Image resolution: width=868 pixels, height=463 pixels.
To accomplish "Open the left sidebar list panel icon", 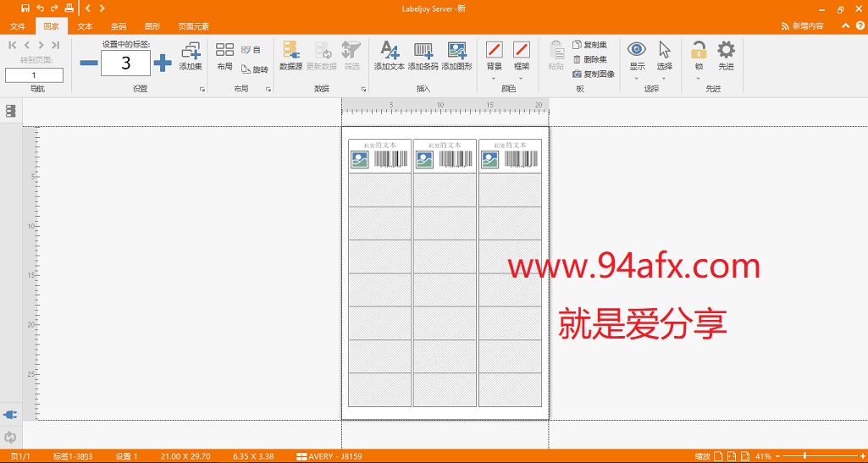I will click(x=10, y=111).
